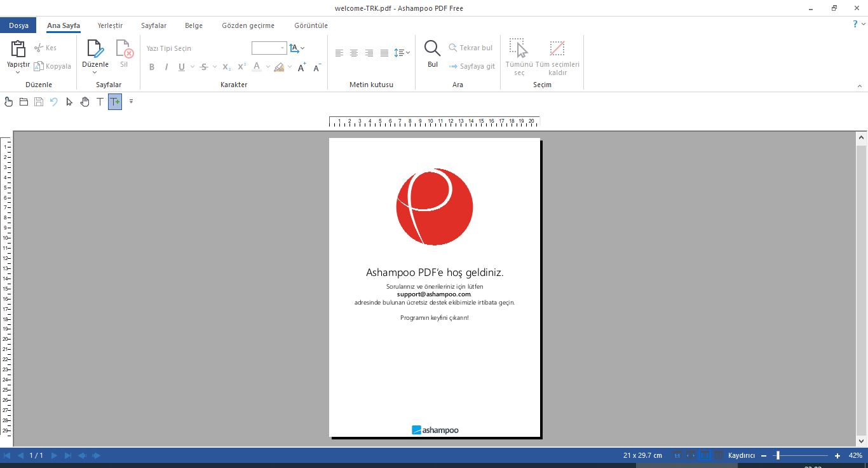
Task: Switch to Yerleştir tab
Action: click(110, 25)
